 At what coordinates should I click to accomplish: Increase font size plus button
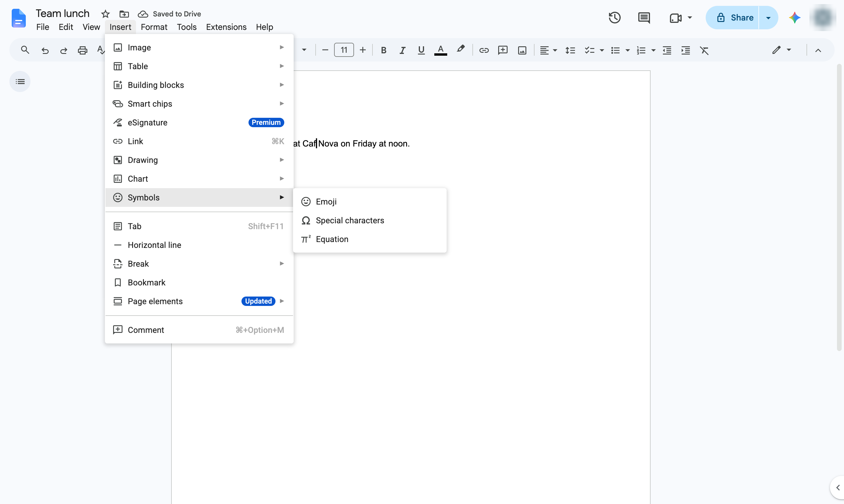tap(363, 50)
